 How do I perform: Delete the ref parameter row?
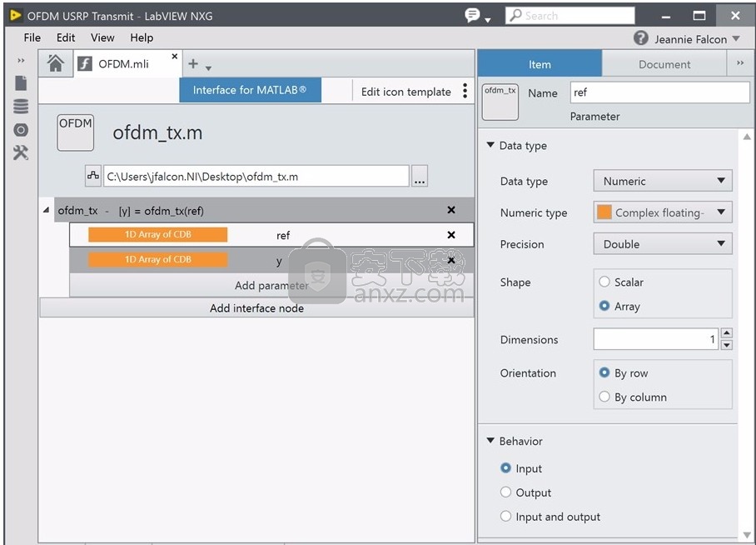[x=451, y=235]
